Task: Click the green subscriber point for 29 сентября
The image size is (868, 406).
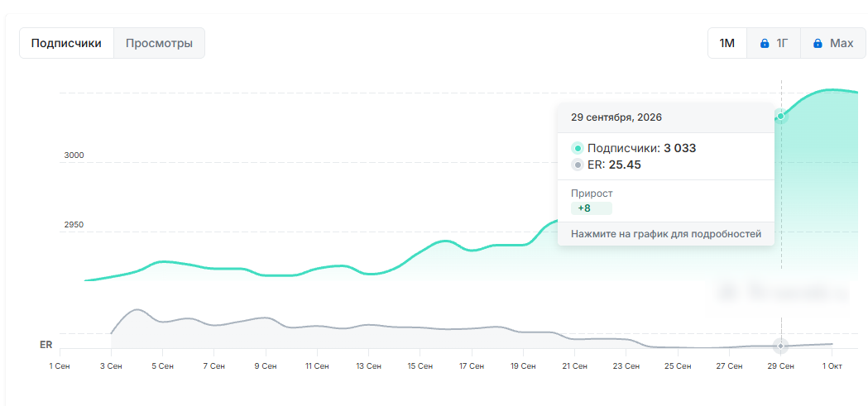Action: tap(780, 116)
